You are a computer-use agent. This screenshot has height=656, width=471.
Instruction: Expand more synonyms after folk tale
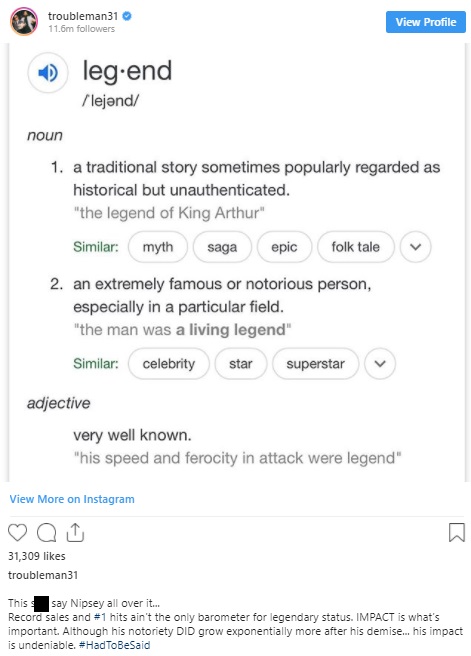pyautogui.click(x=415, y=247)
